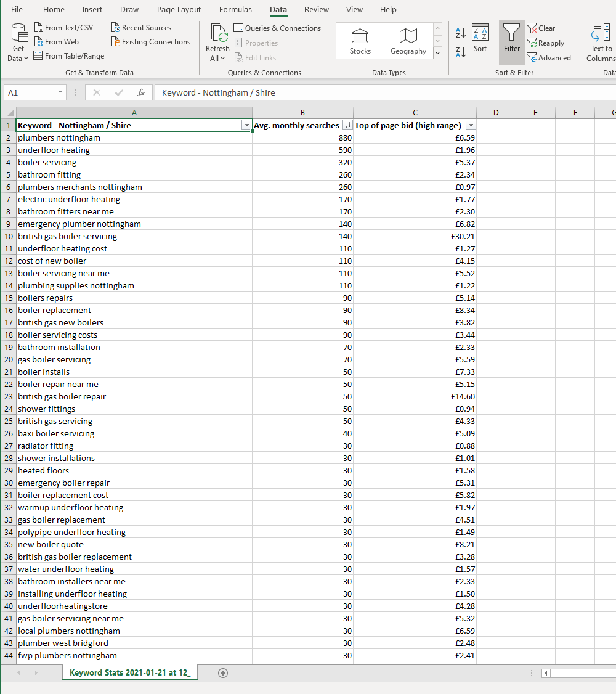616x694 pixels.
Task: Open Existing Connections
Action: pyautogui.click(x=151, y=42)
